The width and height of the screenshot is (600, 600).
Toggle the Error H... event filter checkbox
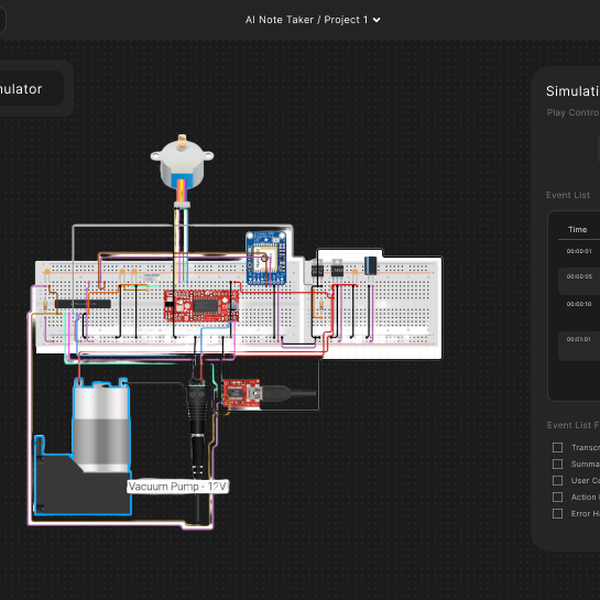click(x=558, y=513)
